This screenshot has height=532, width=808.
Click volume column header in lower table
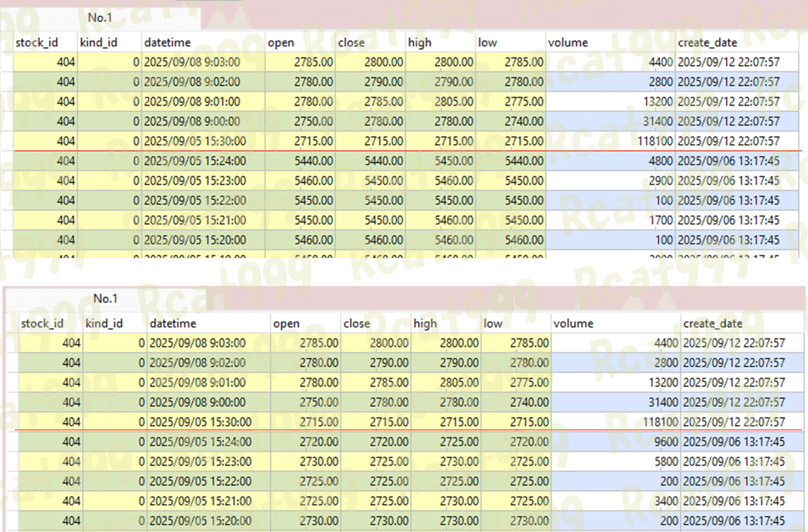coord(615,323)
